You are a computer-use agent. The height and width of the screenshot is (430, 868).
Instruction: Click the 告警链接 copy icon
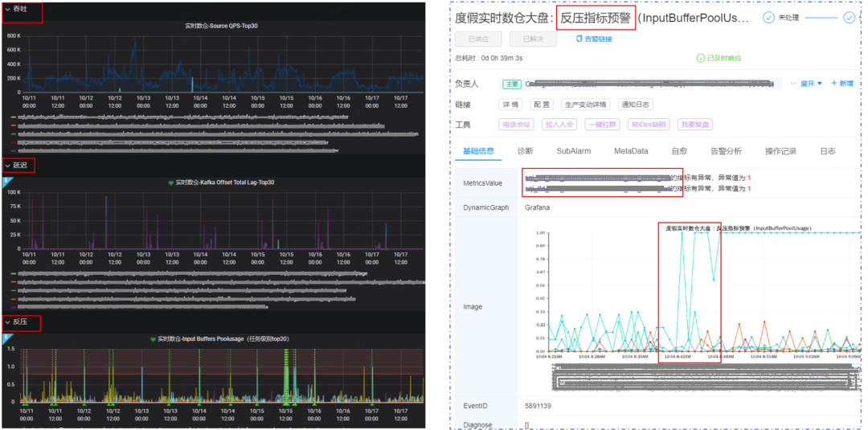(x=579, y=39)
